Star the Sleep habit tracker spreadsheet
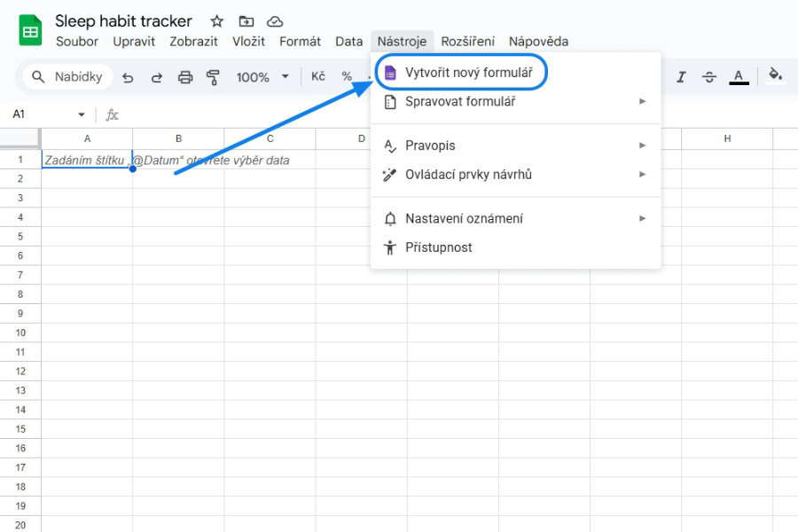The height and width of the screenshot is (532, 798). 215,20
